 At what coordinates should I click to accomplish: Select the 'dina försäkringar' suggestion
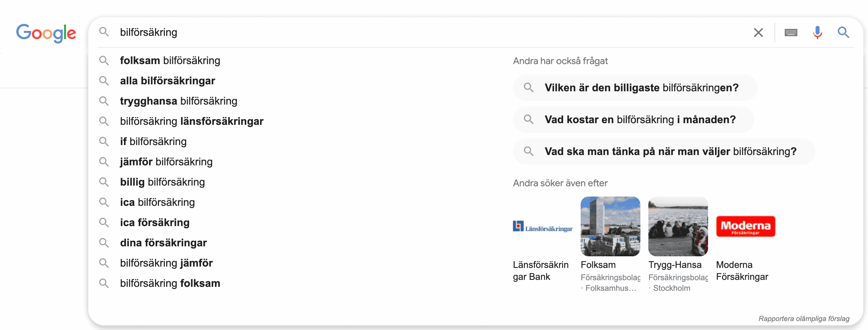pos(164,243)
